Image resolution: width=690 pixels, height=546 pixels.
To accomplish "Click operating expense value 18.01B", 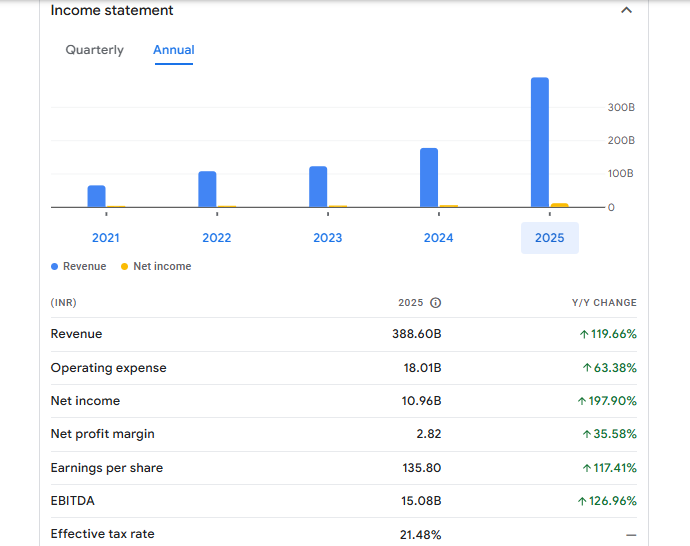I will [422, 368].
